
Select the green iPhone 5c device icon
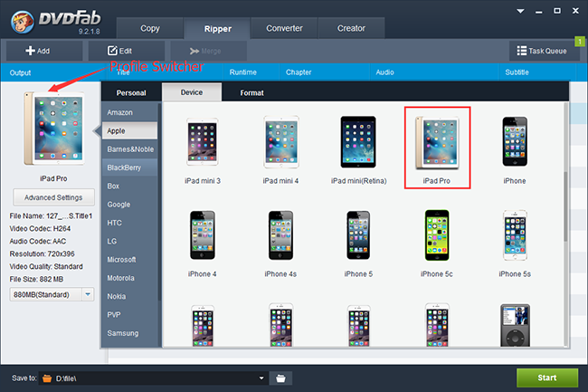coord(437,234)
